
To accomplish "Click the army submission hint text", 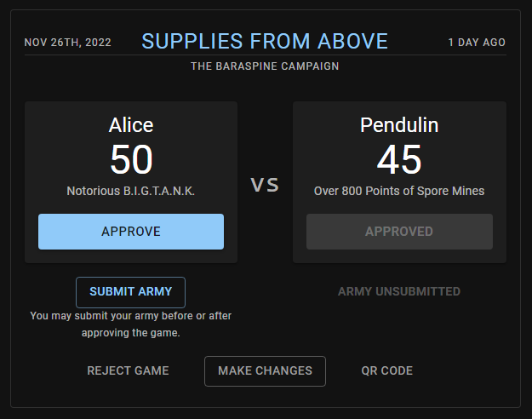I will [x=131, y=324].
